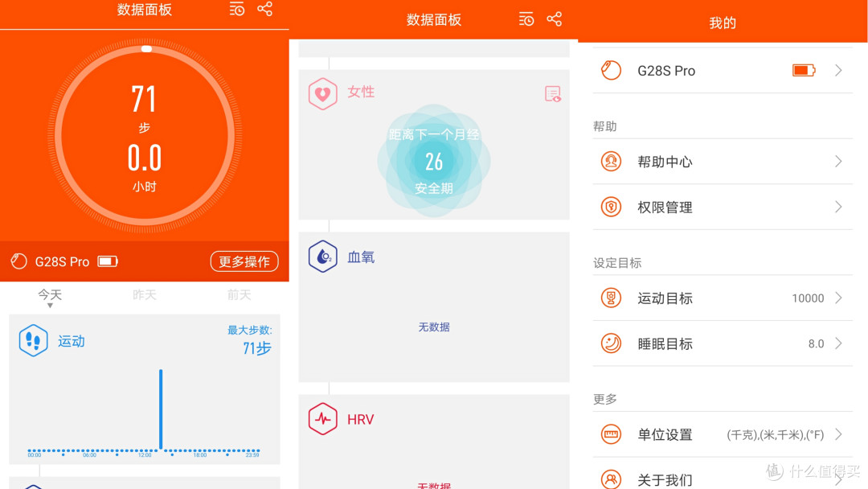The height and width of the screenshot is (489, 868).
Task: Open the 权限管理 entry
Action: point(723,208)
